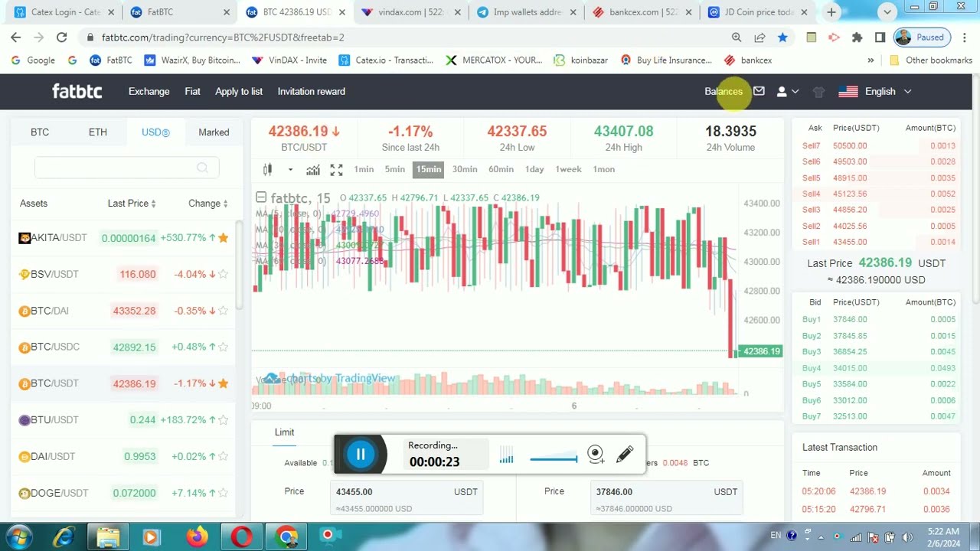Screen dimensions: 980x551
Task: Open chart type dropdown arrow
Action: [290, 170]
